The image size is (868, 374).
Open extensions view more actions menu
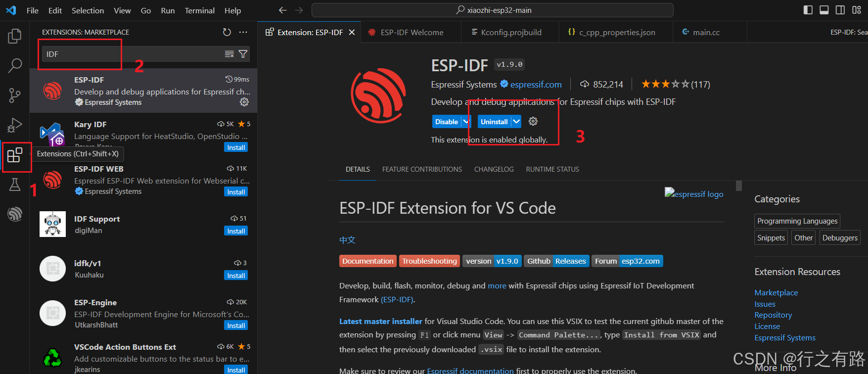(243, 32)
